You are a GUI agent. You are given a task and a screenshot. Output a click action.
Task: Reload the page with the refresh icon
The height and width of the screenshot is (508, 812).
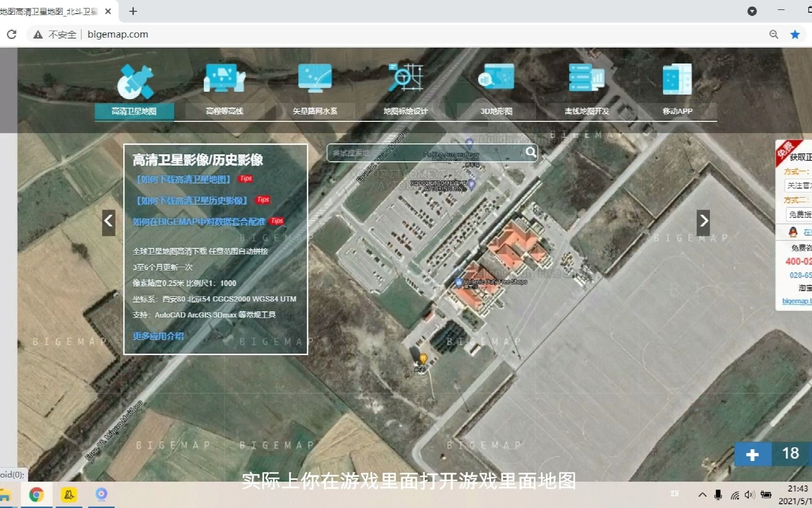[x=12, y=34]
